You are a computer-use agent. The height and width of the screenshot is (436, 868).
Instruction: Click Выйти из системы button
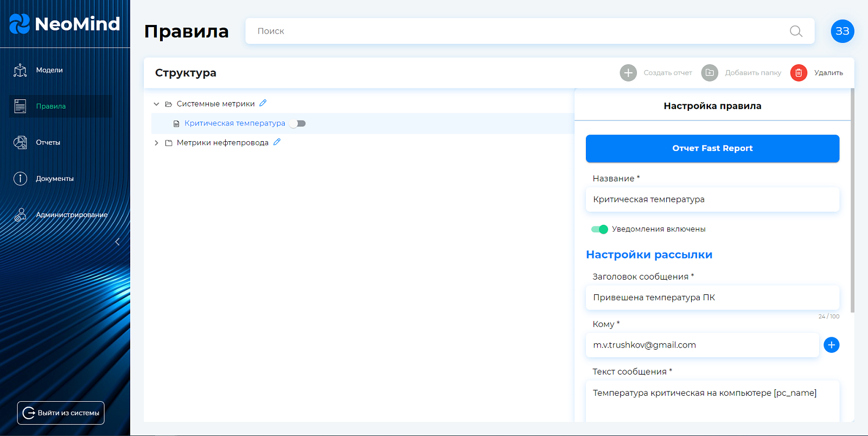pyautogui.click(x=61, y=413)
